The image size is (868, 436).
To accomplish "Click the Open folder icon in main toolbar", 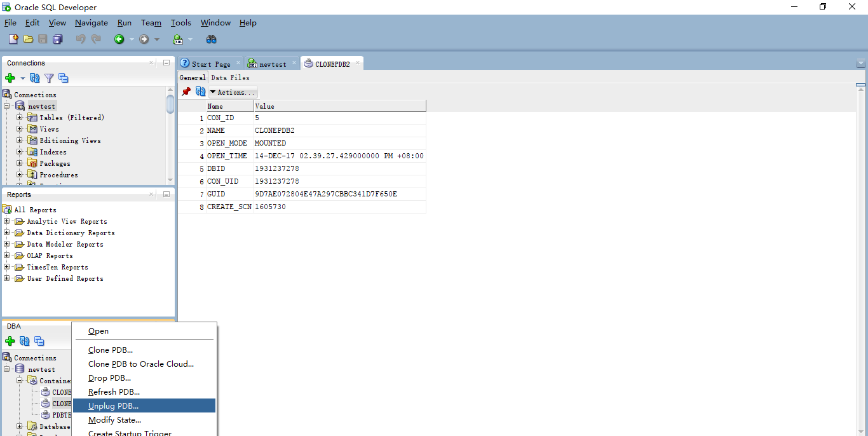I will [28, 39].
